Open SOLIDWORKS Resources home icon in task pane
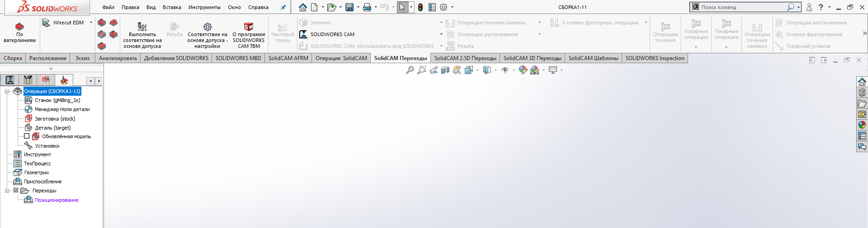The width and height of the screenshot is (868, 228). coord(862,82)
